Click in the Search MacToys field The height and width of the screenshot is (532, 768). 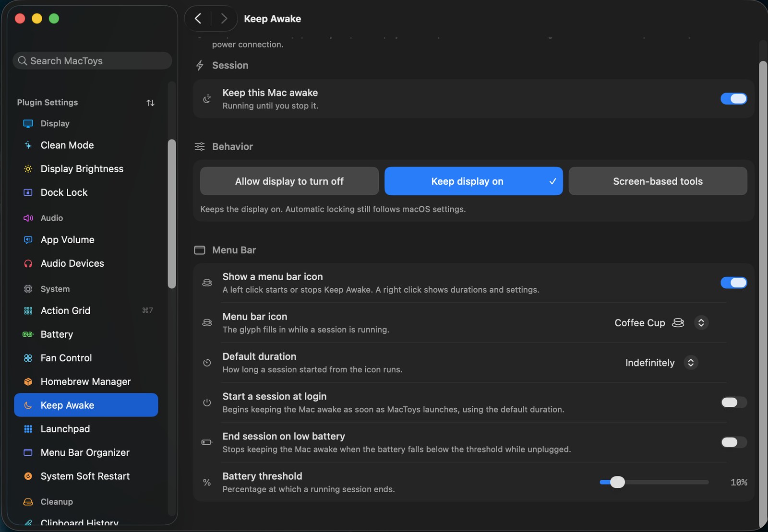(x=92, y=61)
